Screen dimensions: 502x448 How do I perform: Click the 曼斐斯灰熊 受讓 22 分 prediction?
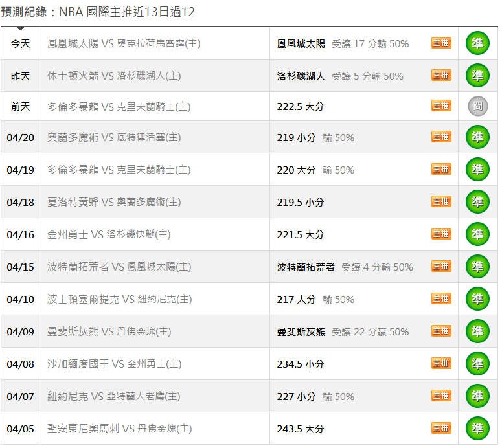click(343, 331)
